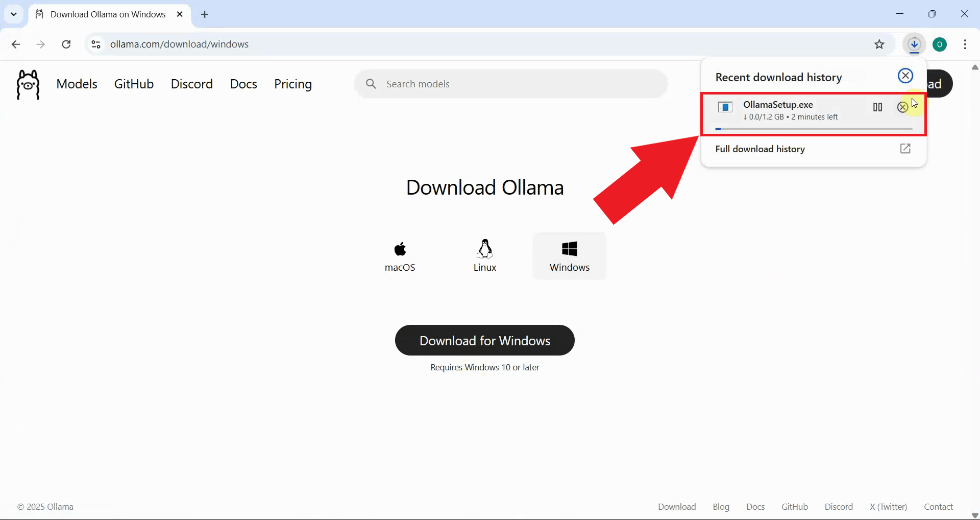Bookmark this page with the star
980x520 pixels.
coord(880,44)
